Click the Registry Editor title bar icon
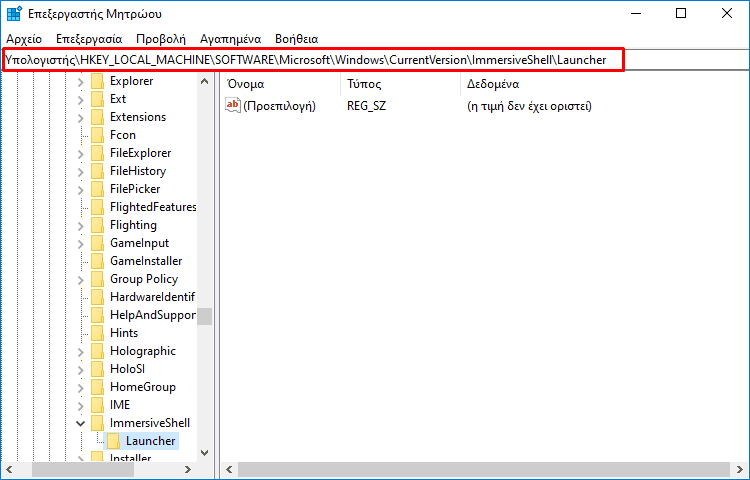This screenshot has width=750, height=480. coord(14,14)
